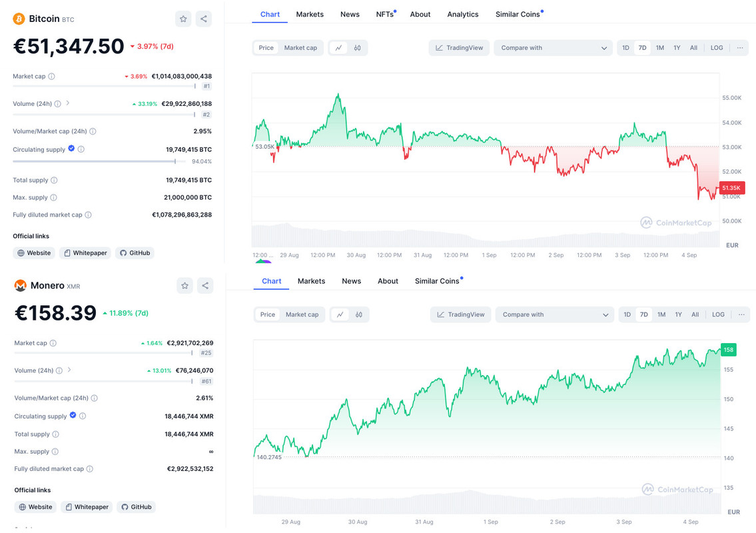Expand Bitcoin Volume (24h) chevron
Screen dimensions: 756x533
68,103
